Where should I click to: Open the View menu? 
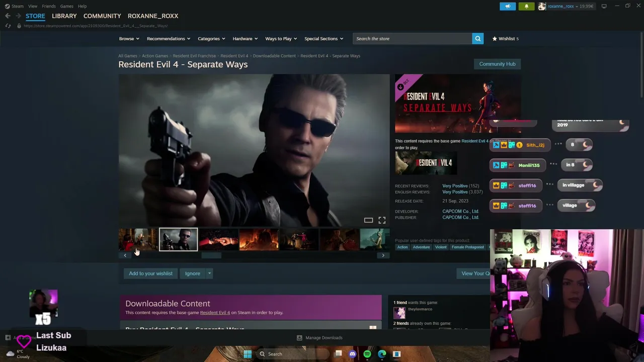[x=33, y=6]
